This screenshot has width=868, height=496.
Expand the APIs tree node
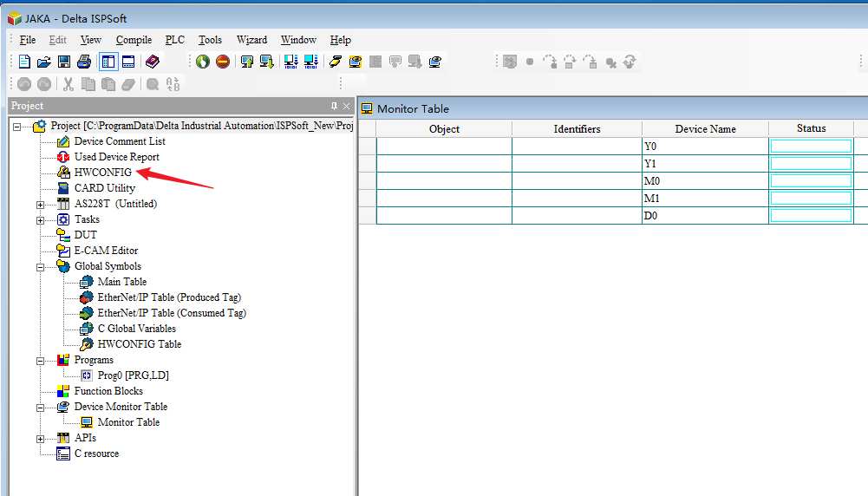40,439
